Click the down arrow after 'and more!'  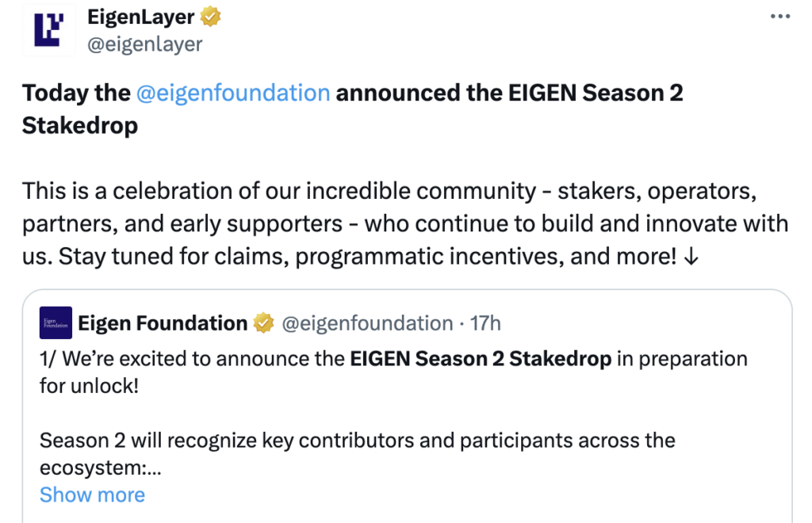691,257
